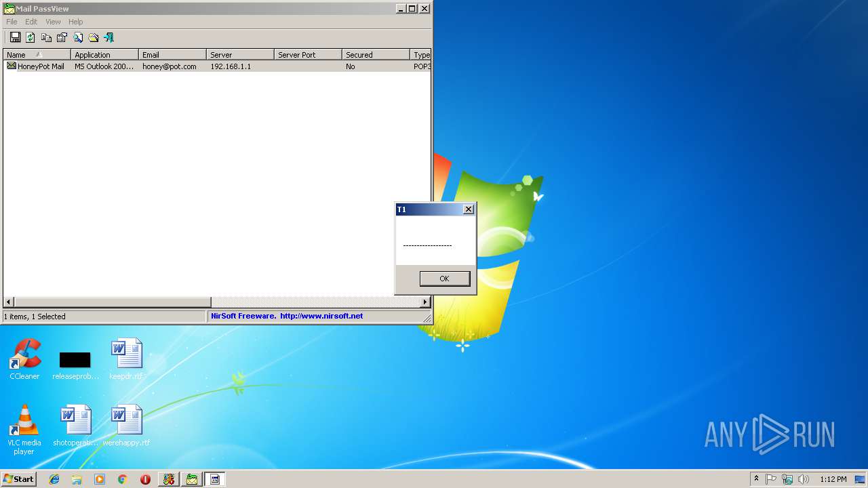The width and height of the screenshot is (868, 488).
Task: Click the 1:12 PM taskbar clock
Action: click(x=833, y=479)
